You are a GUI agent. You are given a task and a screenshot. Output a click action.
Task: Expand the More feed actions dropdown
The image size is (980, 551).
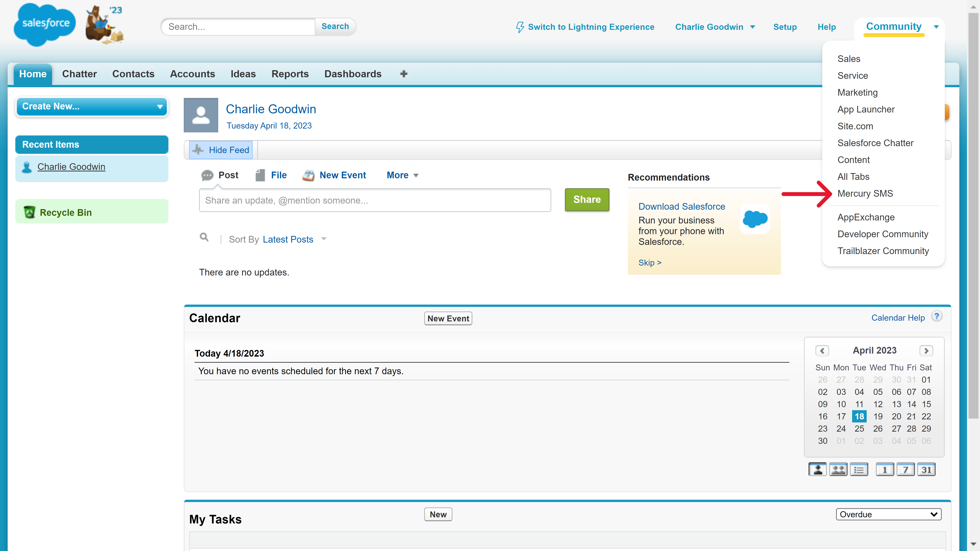pyautogui.click(x=403, y=175)
